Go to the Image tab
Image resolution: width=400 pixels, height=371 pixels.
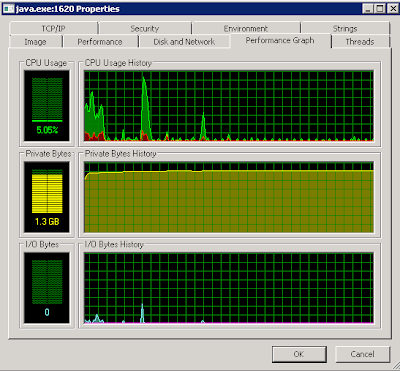35,42
